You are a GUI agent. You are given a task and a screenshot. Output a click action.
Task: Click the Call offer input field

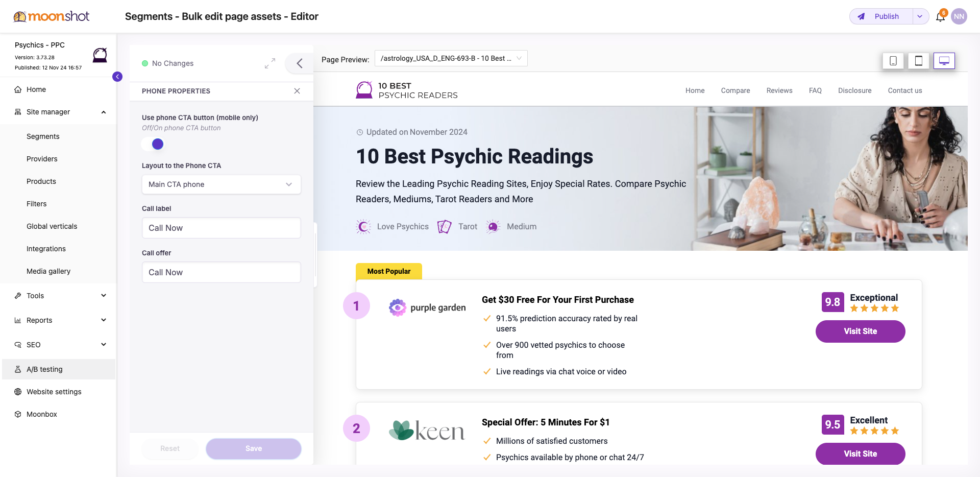(222, 272)
